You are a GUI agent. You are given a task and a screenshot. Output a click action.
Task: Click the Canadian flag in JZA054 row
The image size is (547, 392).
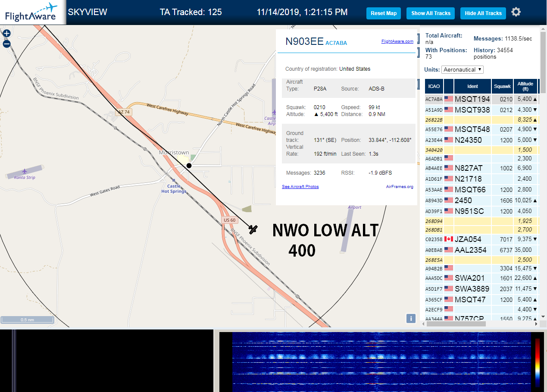click(449, 239)
